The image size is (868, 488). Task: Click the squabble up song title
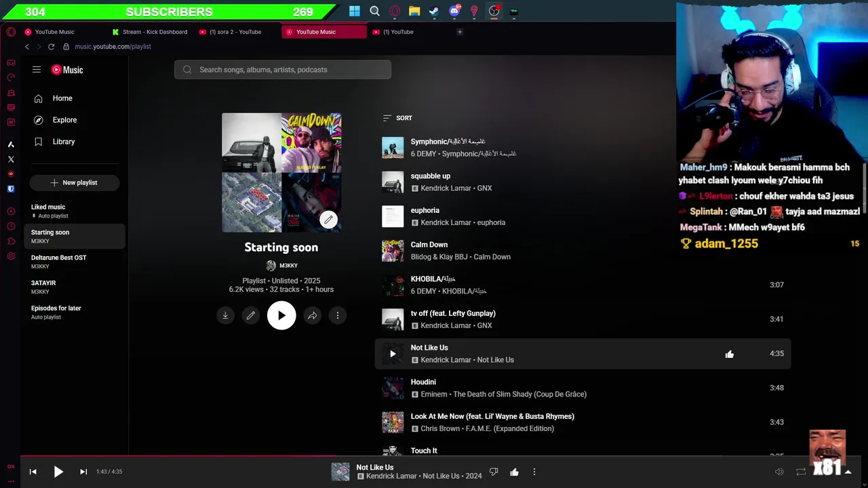pos(431,176)
